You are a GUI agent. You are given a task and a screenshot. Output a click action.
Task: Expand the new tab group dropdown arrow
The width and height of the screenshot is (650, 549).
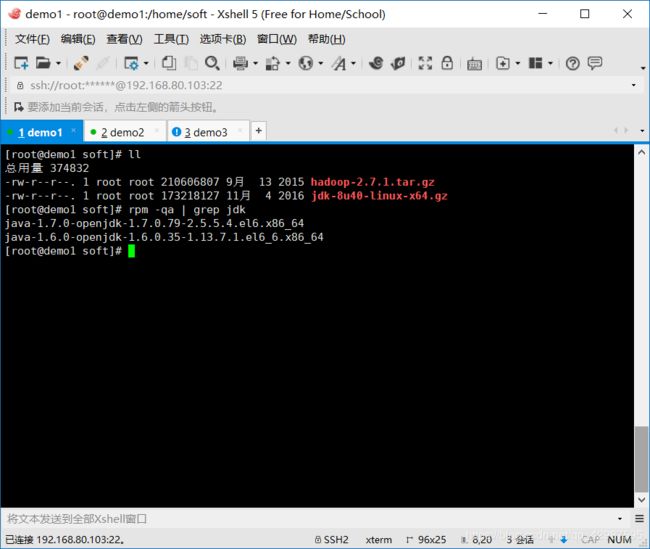click(x=518, y=63)
